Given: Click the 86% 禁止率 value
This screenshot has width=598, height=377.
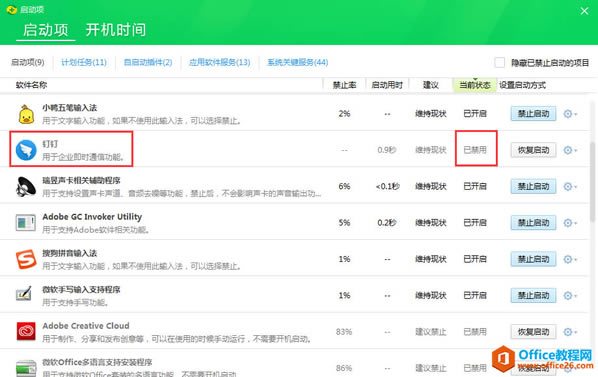Looking at the screenshot, I should [344, 368].
